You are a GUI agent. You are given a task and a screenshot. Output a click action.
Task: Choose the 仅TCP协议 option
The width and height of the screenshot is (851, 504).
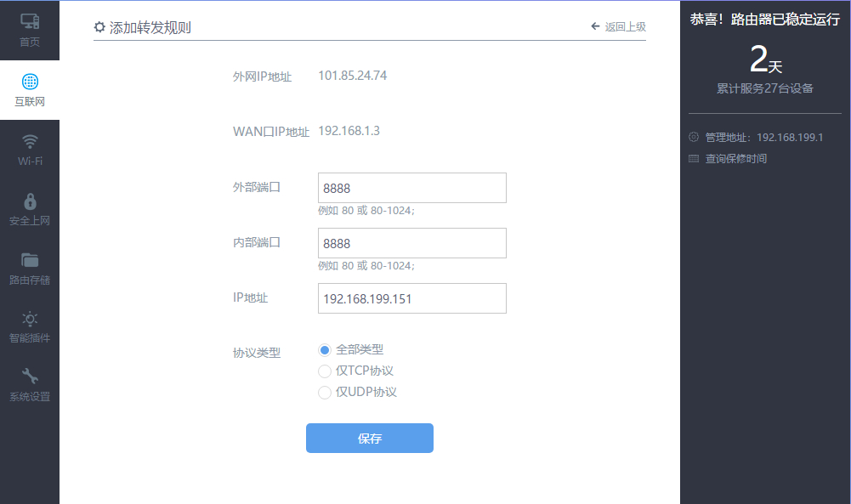click(x=324, y=371)
